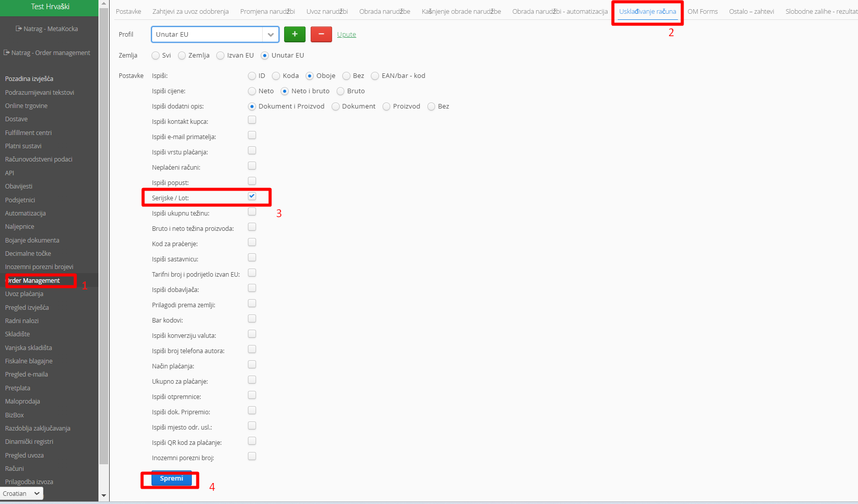This screenshot has width=858, height=504.
Task: Select the Usklađivanje računa tab
Action: pyautogui.click(x=648, y=11)
